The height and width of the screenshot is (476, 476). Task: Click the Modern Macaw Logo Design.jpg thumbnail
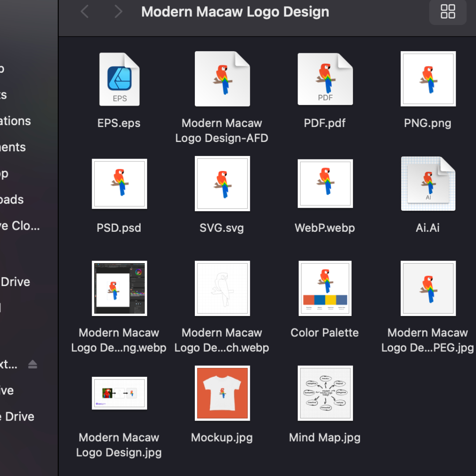[x=119, y=393]
